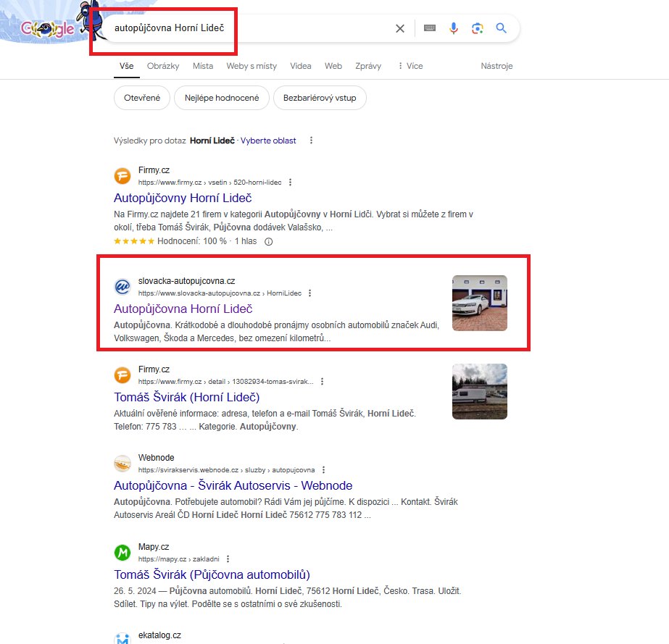The image size is (669, 644).
Task: Open the Nástroje search tools
Action: coord(496,66)
